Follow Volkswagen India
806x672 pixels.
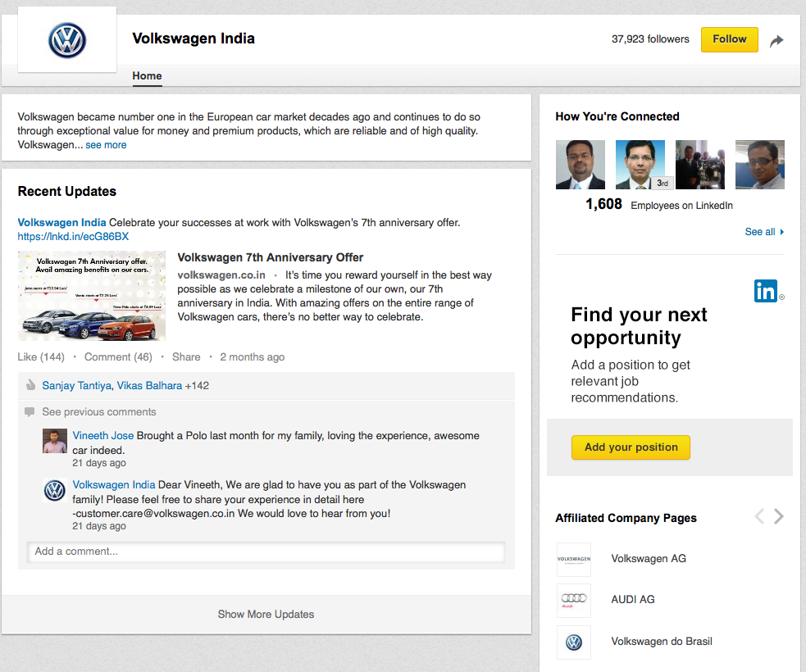pos(730,39)
